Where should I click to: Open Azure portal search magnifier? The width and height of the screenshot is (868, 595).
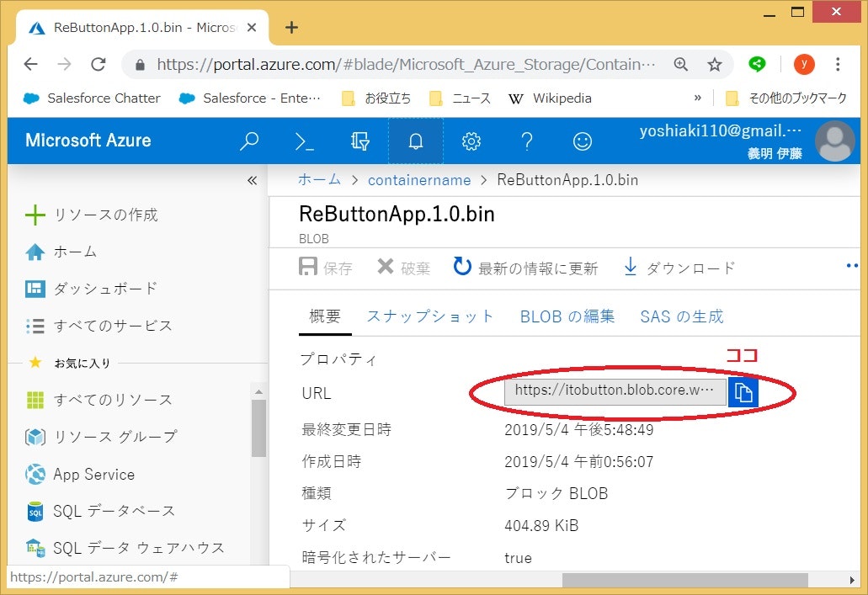tap(249, 141)
